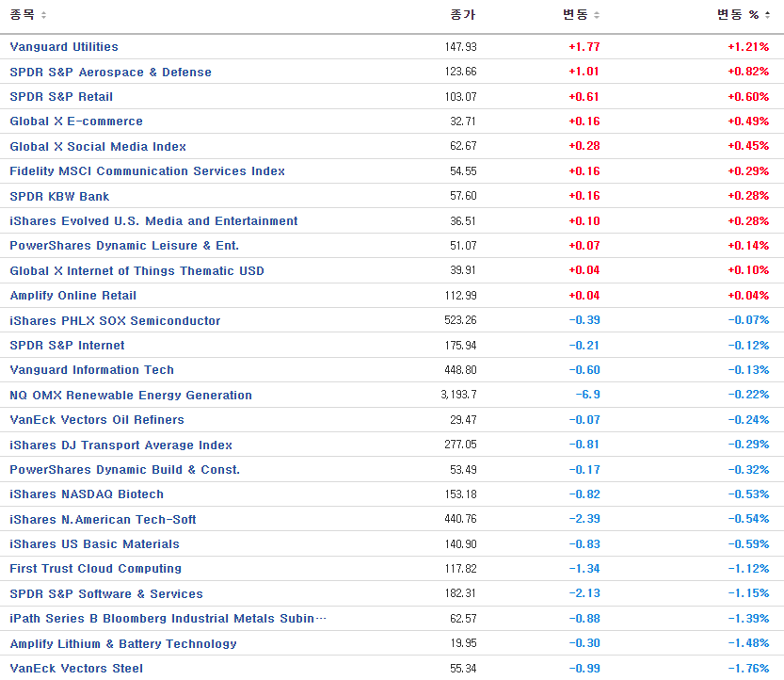Open Fidelity MSCI Communication Services Index
The height and width of the screenshot is (680, 784).
(147, 171)
